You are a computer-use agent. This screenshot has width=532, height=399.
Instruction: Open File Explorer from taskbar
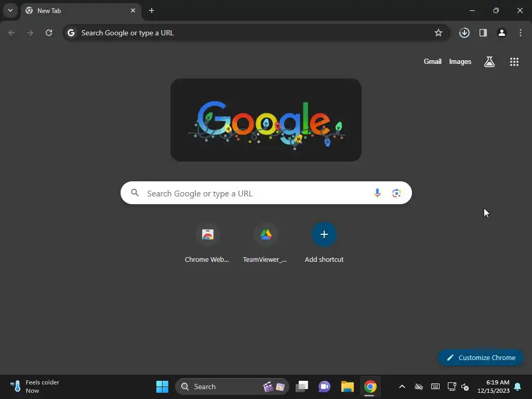(348, 387)
